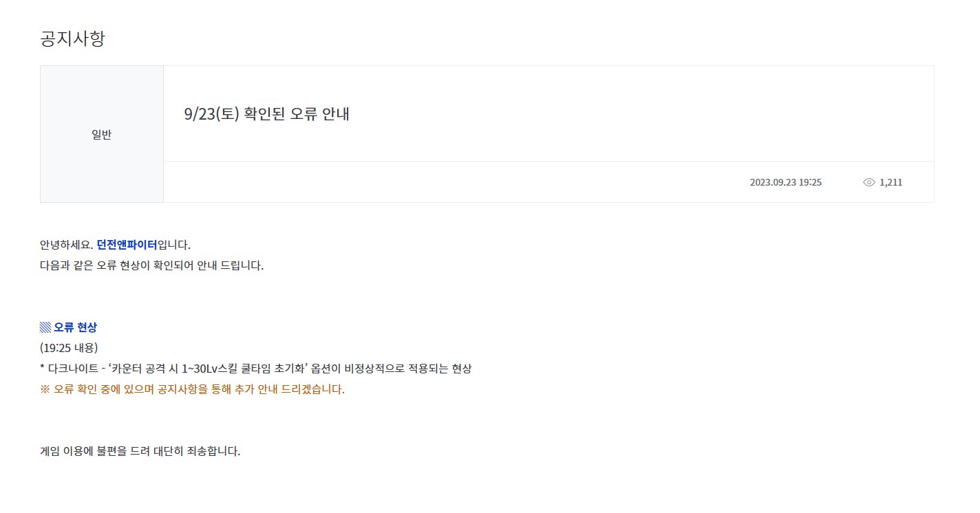The image size is (980, 513).
Task: Click the 게임 이용에 불편을 드려 apology line
Action: click(140, 452)
